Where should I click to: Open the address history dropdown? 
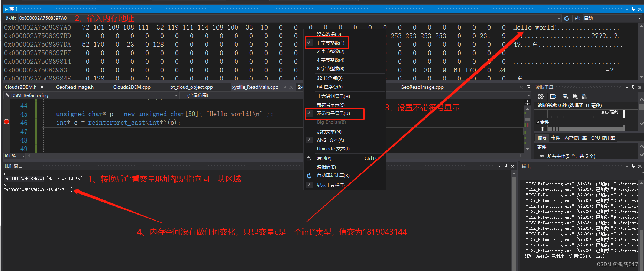click(559, 18)
